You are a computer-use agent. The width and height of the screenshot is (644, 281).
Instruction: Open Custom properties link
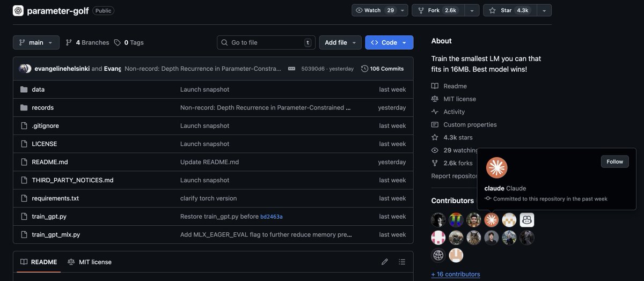[470, 125]
